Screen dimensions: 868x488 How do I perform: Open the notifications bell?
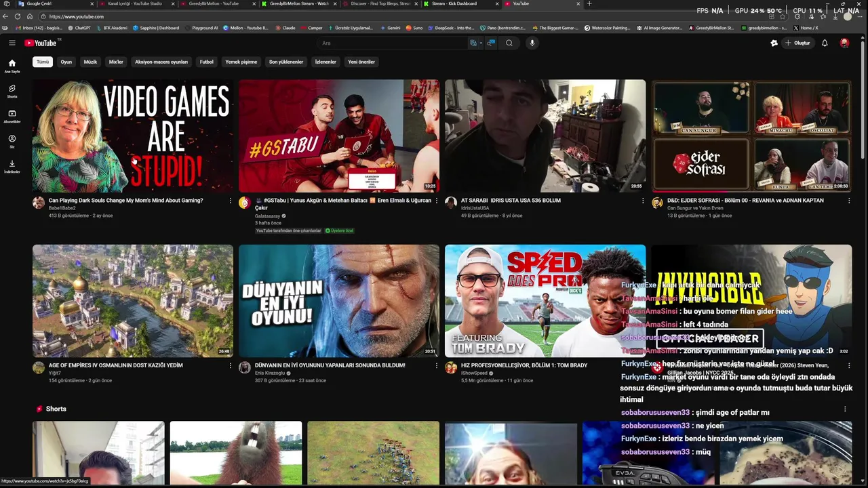(825, 43)
